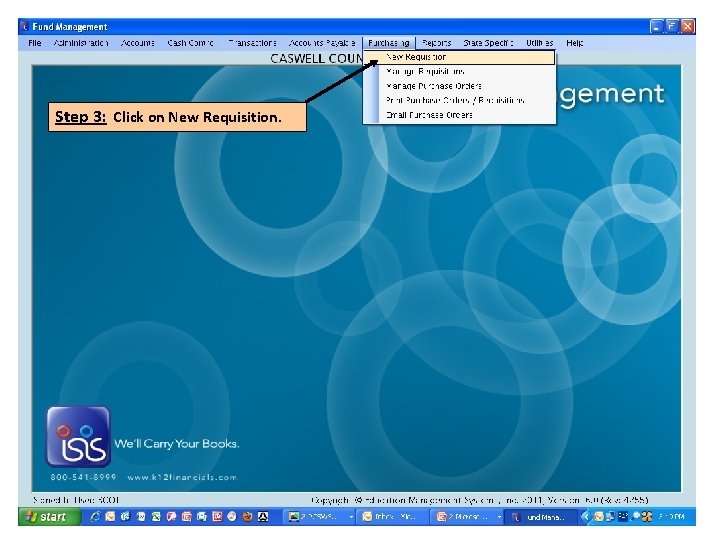Open the File menu
The width and height of the screenshot is (720, 540).
34,43
